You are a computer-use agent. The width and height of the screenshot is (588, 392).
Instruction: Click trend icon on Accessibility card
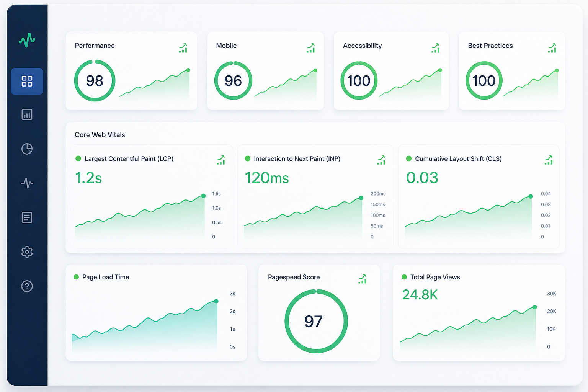coord(435,48)
